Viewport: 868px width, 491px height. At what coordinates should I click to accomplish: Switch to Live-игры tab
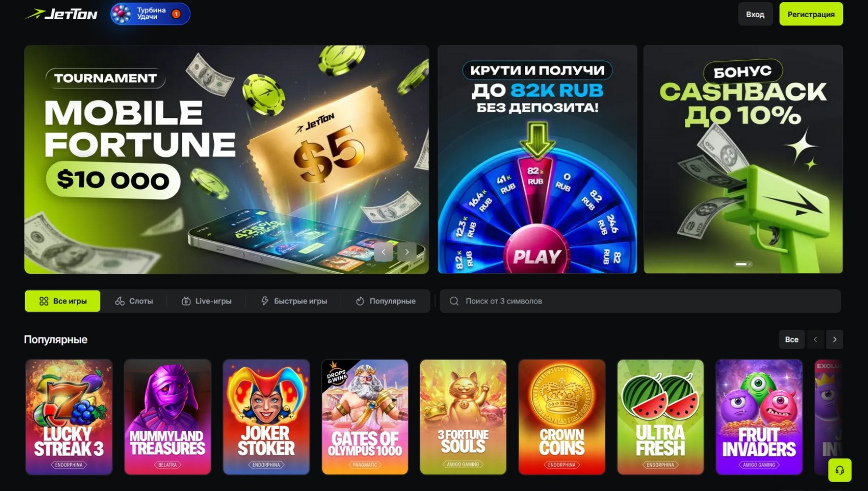pos(206,301)
